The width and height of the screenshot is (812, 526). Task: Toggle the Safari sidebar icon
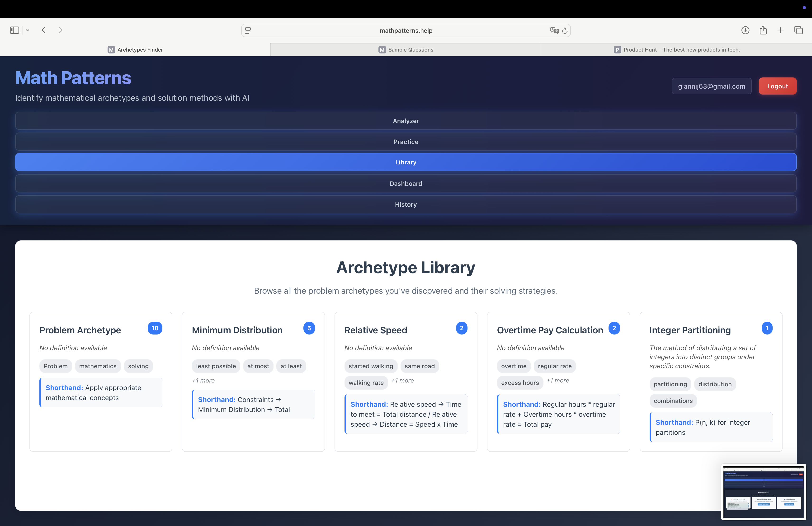coord(14,30)
